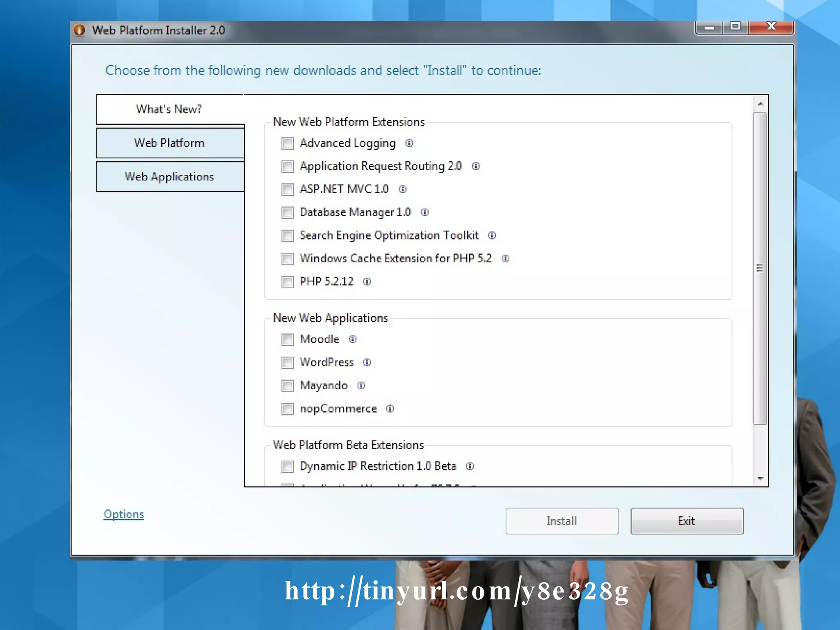Enable the PHP 5.2.12 checkbox
The width and height of the screenshot is (840, 630).
click(288, 282)
